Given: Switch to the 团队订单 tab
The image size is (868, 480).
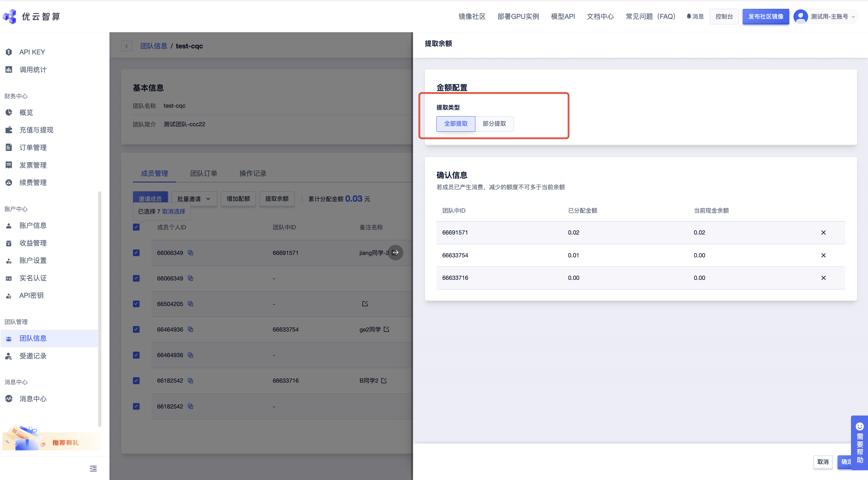Looking at the screenshot, I should [x=203, y=173].
